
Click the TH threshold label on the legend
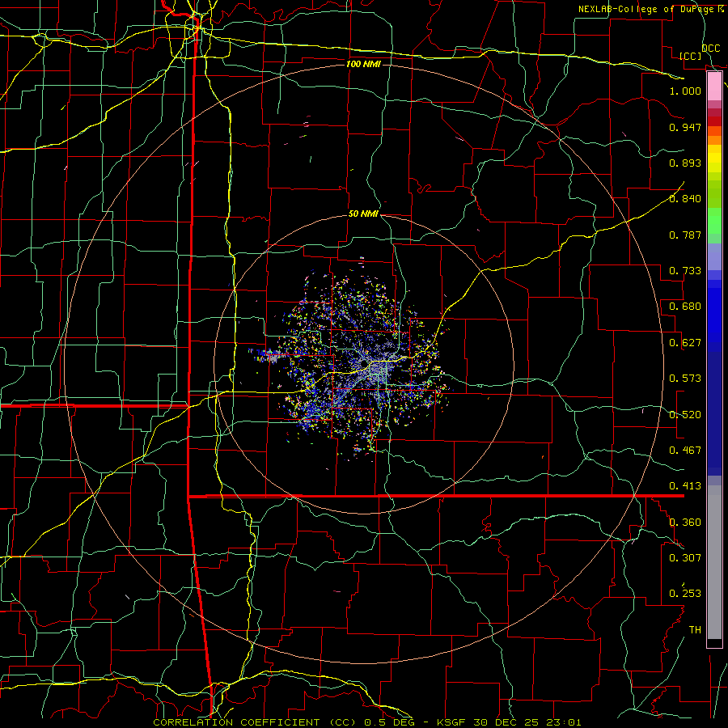(695, 630)
